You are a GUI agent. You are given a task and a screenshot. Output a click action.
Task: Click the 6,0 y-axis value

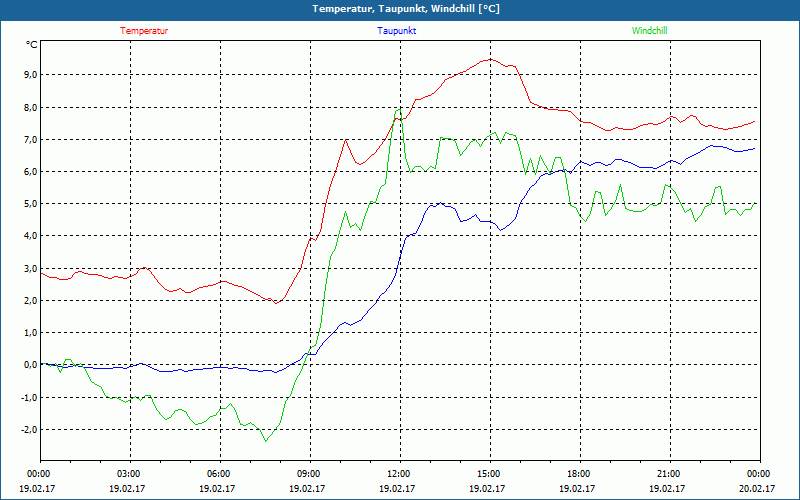pos(31,172)
